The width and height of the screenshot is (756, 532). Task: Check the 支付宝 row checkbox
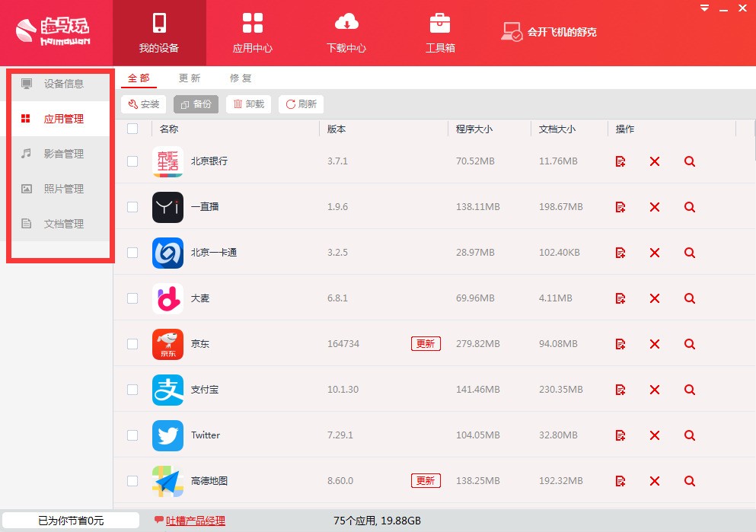pyautogui.click(x=132, y=390)
